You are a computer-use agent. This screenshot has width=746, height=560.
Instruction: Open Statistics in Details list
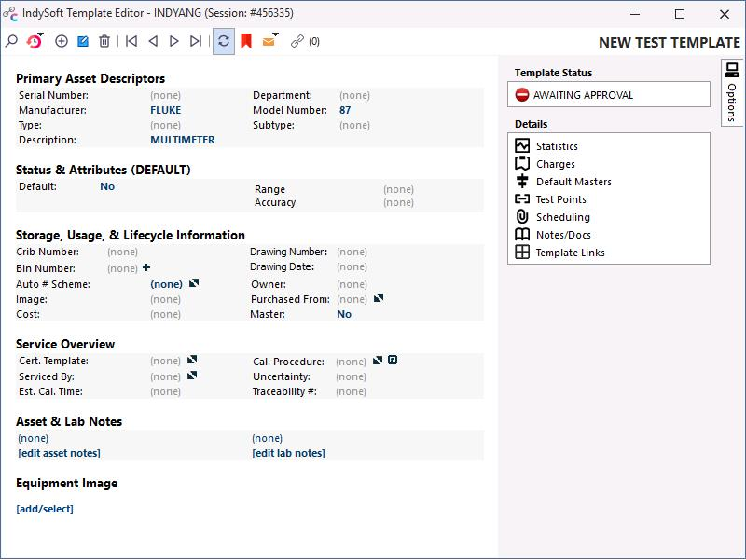point(557,146)
